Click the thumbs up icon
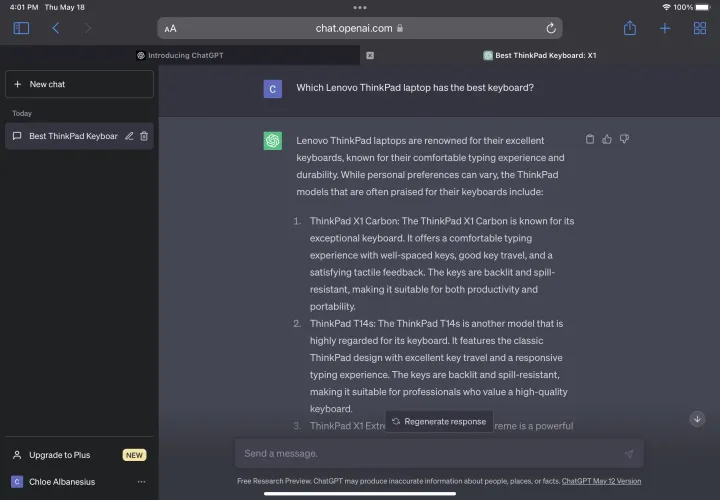 tap(607, 139)
